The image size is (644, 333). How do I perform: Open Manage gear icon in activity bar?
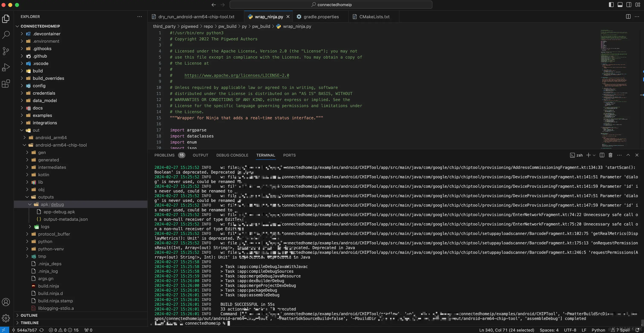6,318
